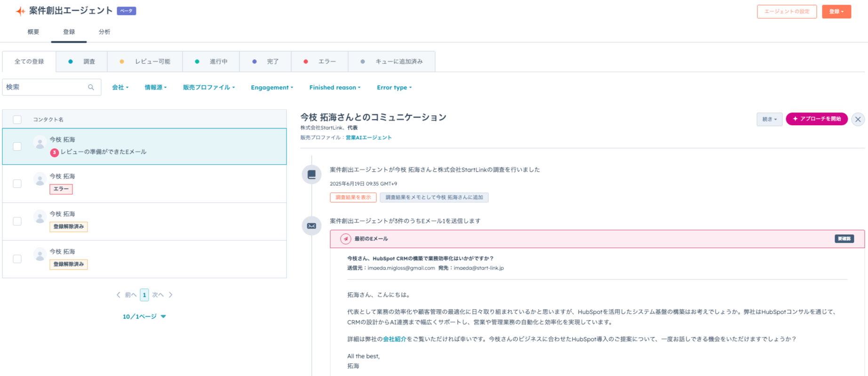868x376 pixels.
Task: Switch to the 分析 tab
Action: tap(104, 32)
